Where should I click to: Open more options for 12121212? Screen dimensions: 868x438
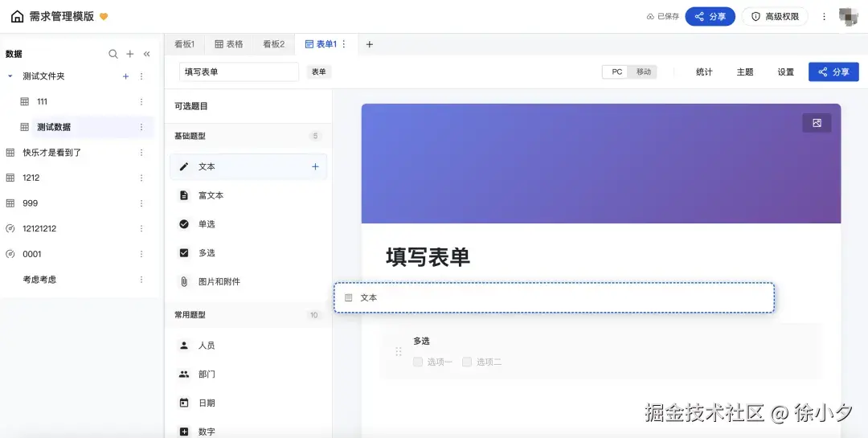click(x=141, y=229)
